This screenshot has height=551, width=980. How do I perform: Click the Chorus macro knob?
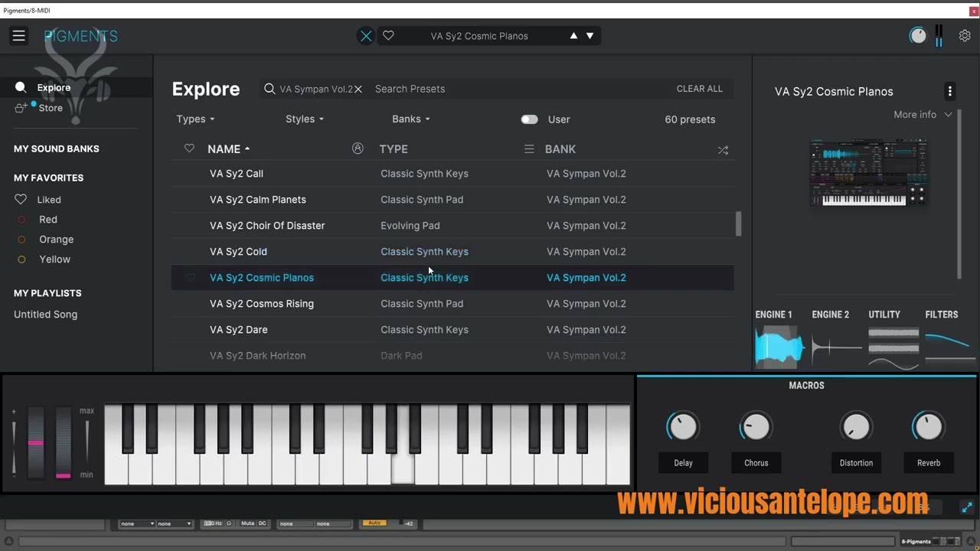pos(756,427)
